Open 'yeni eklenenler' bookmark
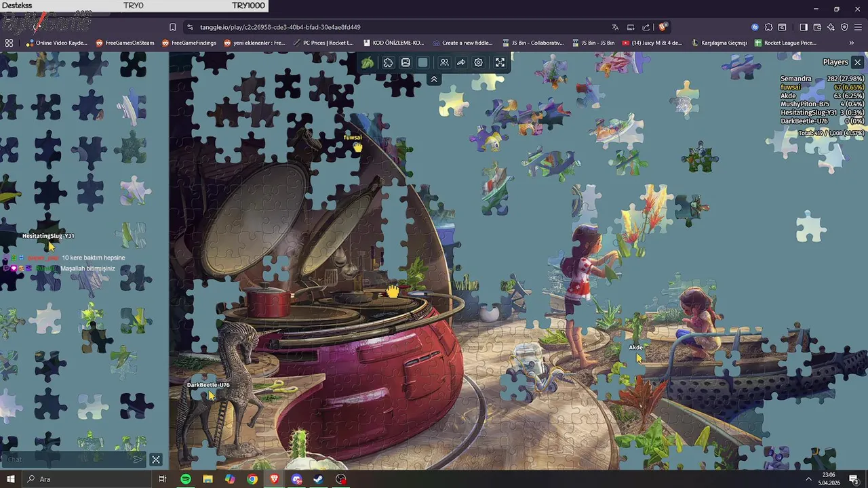The width and height of the screenshot is (868, 488). 254,43
